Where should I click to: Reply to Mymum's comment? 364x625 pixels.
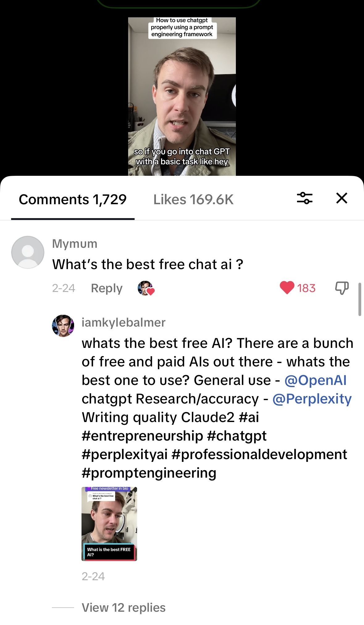click(107, 288)
